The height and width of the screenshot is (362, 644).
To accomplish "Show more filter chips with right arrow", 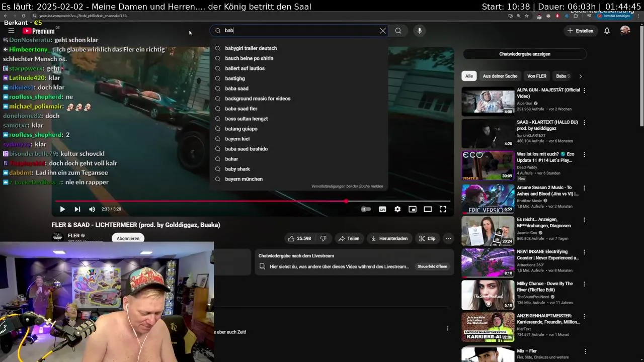I will click(580, 76).
